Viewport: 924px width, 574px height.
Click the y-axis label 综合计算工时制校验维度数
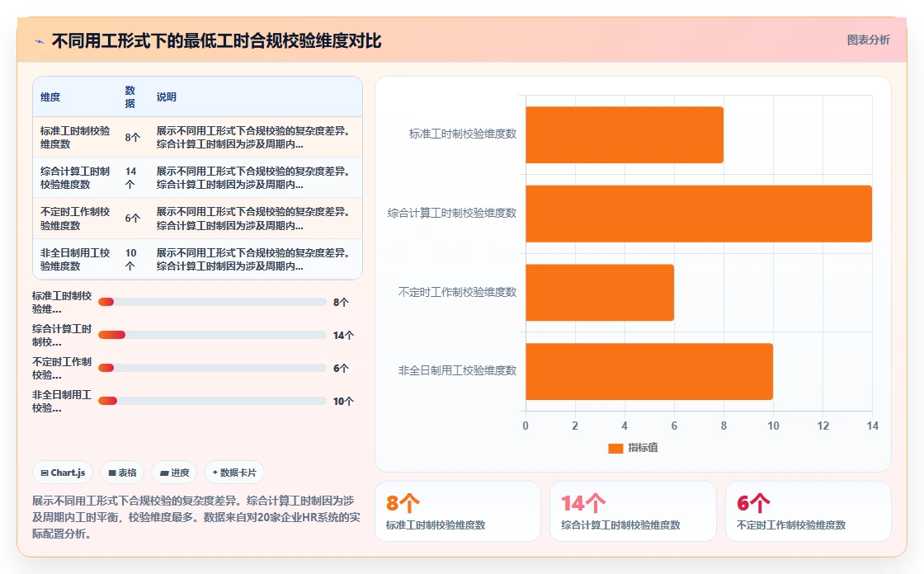point(452,214)
